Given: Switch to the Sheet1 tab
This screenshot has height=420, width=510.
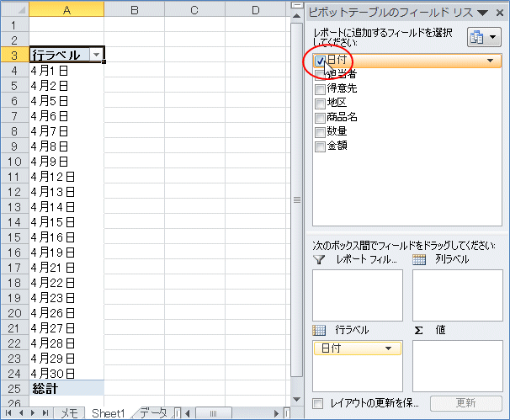Looking at the screenshot, I should [109, 413].
